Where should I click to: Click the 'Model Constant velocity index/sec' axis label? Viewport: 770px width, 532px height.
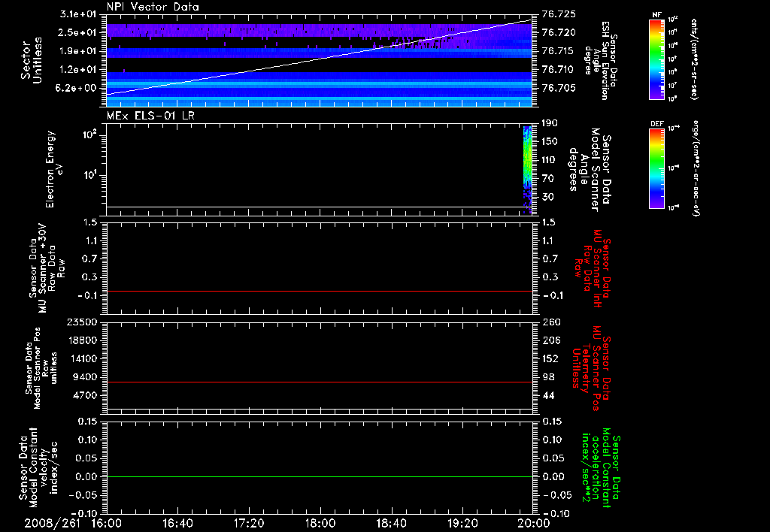(x=38, y=466)
